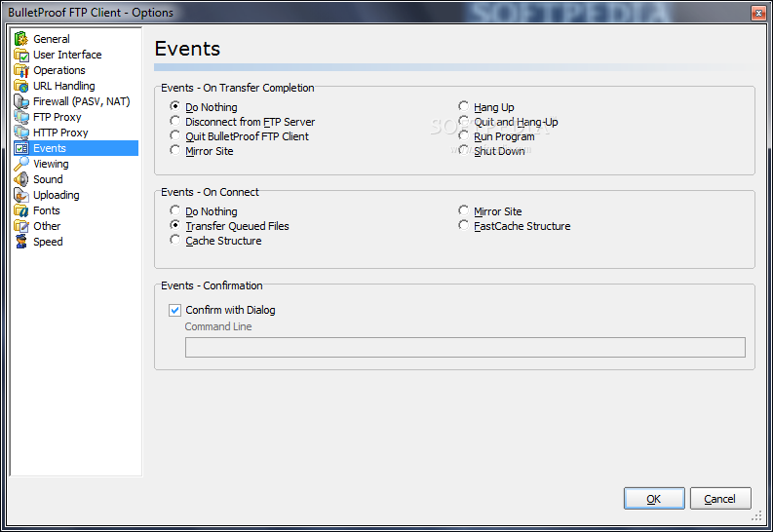Viewport: 773px width, 532px height.
Task: Open FTP Proxy settings
Action: point(58,117)
